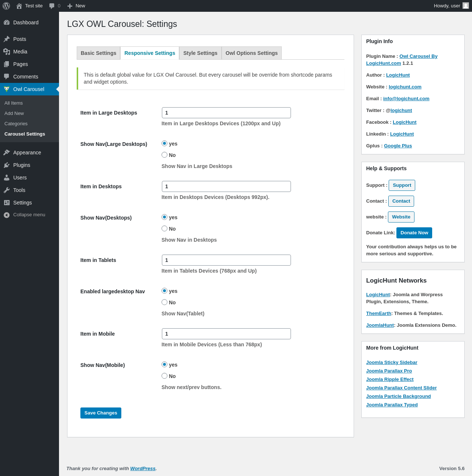
Task: Focus the Item in Mobile field
Action: [x=226, y=334]
